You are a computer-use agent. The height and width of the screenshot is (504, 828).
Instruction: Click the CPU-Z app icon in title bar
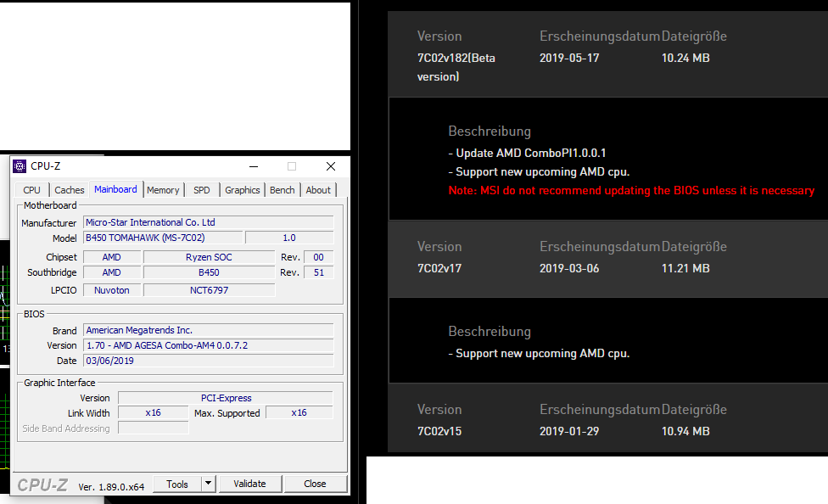click(x=20, y=166)
